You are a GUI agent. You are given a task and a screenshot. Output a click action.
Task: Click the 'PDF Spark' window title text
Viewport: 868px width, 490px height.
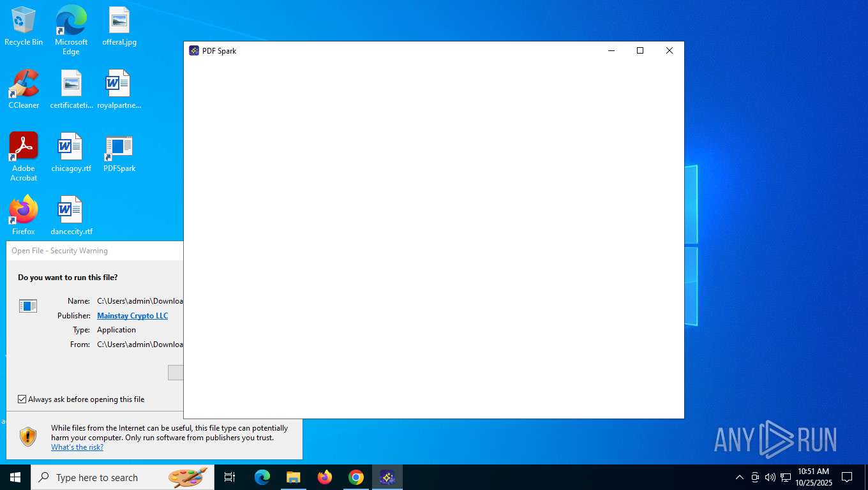point(219,51)
